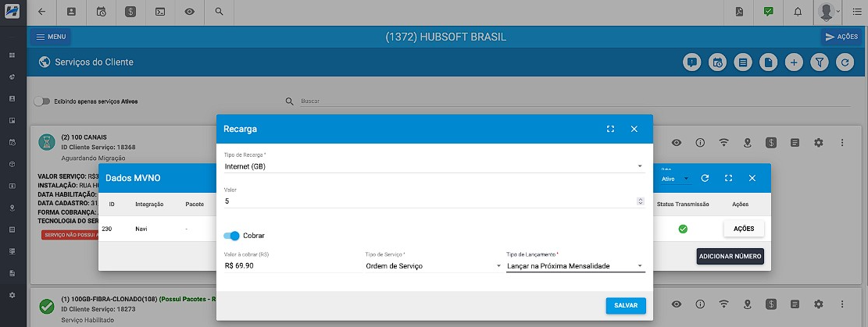Click the Hubsoft logo at top left

tap(13, 11)
